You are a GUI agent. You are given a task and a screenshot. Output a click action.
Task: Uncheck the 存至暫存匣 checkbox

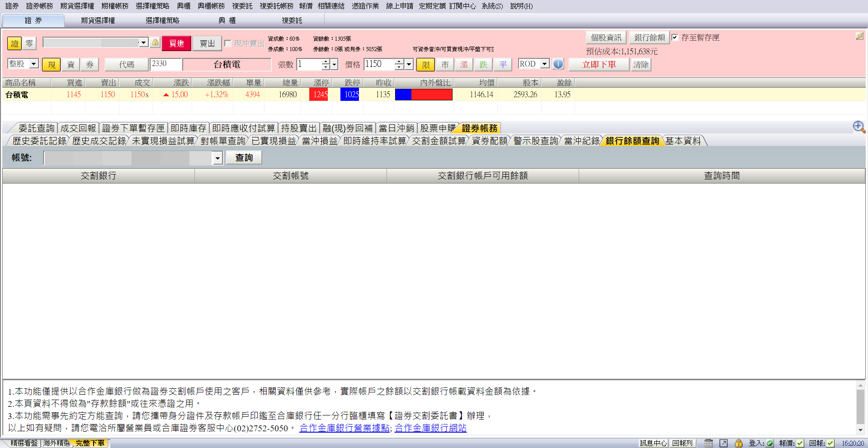675,38
